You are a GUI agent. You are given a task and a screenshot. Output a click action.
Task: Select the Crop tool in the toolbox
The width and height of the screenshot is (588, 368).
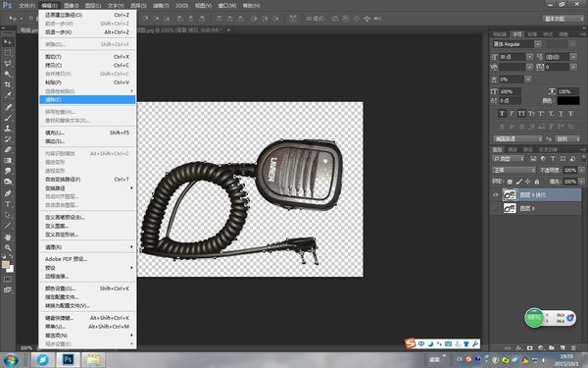(x=8, y=84)
